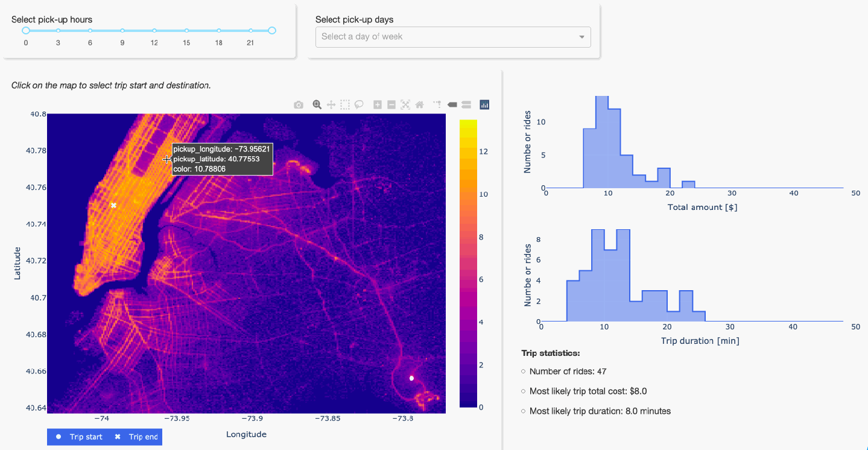The width and height of the screenshot is (868, 450).
Task: Grab the right pick-up hours slider handle
Action: (x=272, y=30)
